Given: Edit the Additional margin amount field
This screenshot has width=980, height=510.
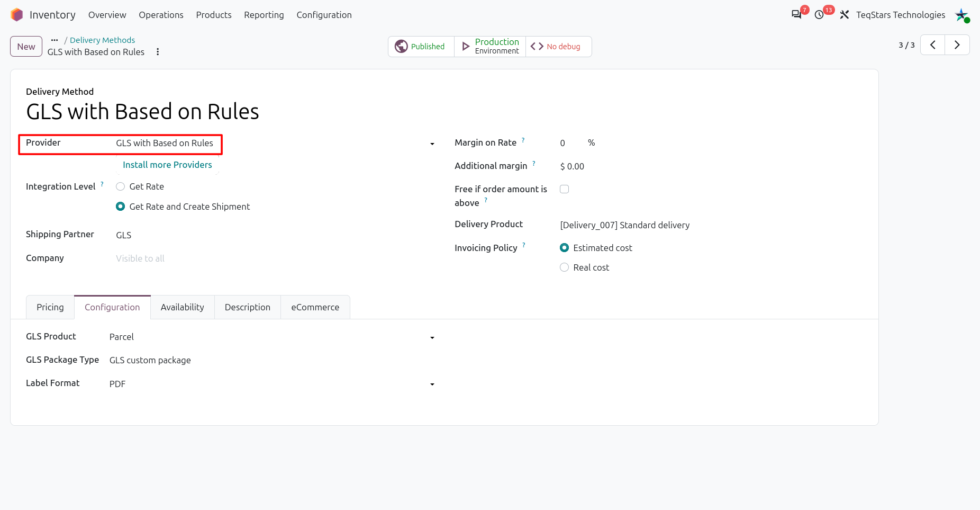Looking at the screenshot, I should point(711,166).
